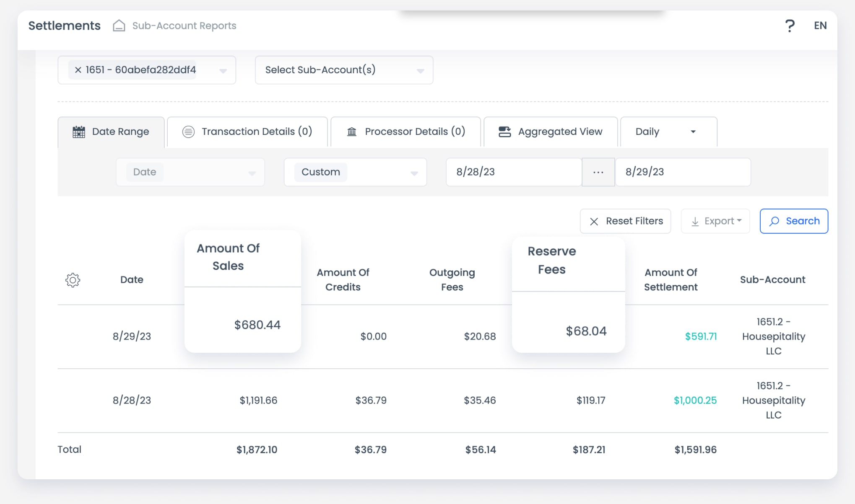The width and height of the screenshot is (855, 504).
Task: Click the Transaction Details list icon
Action: click(x=188, y=132)
